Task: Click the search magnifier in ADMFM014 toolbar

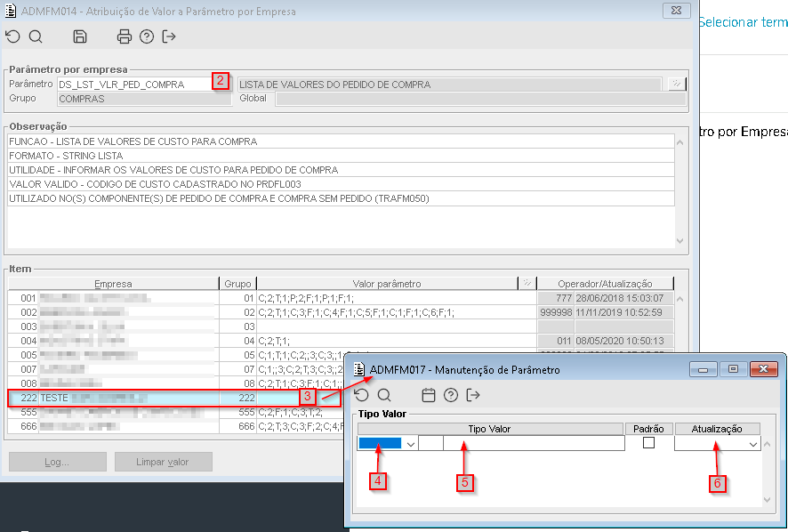Action: pos(36,36)
